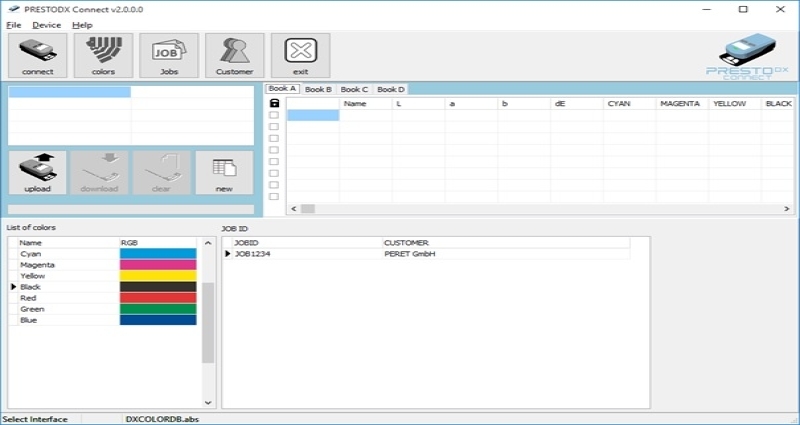The width and height of the screenshot is (800, 425).
Task: Select the Green row name
Action: (32, 309)
